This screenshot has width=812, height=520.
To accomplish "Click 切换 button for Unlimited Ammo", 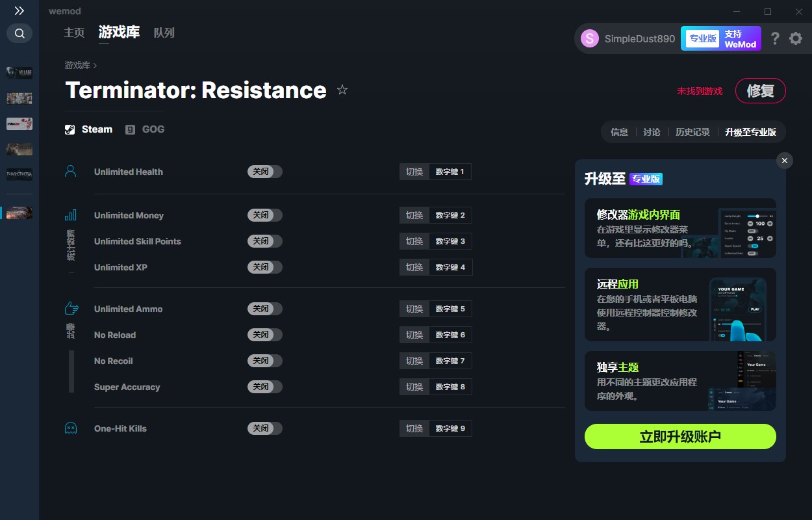I will point(414,309).
